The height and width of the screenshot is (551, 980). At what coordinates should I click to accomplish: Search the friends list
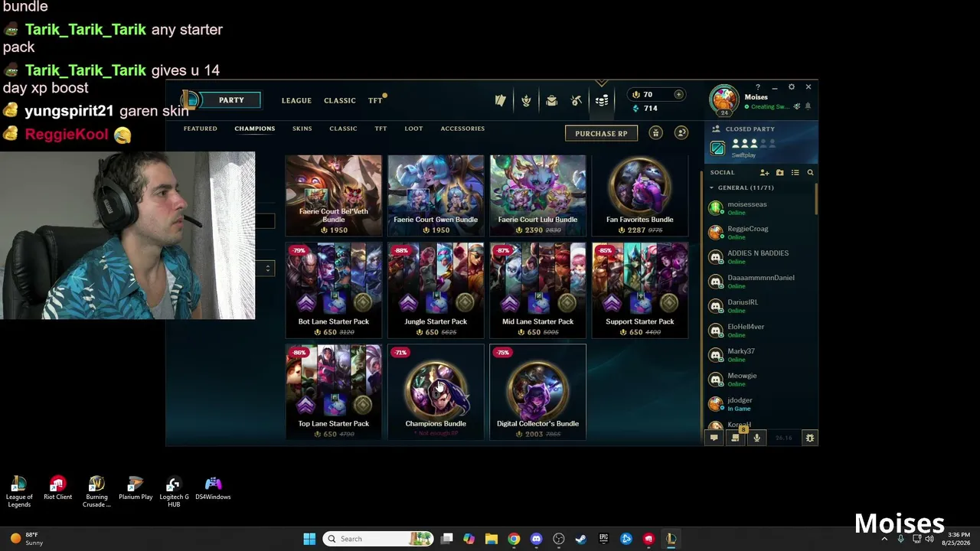(810, 173)
